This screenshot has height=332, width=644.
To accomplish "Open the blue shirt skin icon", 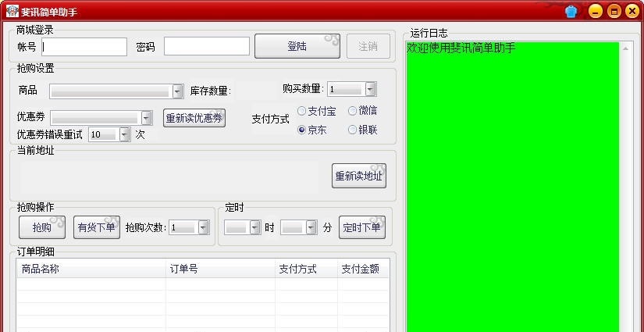I will [x=571, y=12].
